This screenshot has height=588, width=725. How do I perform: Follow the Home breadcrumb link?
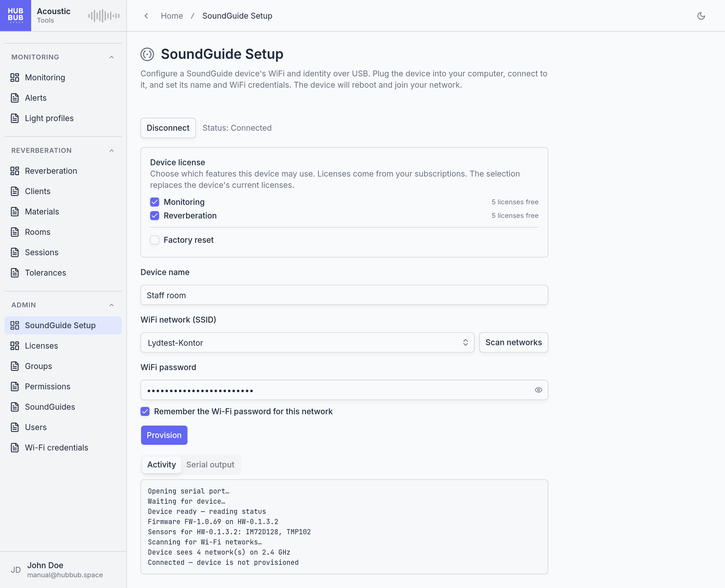(x=172, y=16)
